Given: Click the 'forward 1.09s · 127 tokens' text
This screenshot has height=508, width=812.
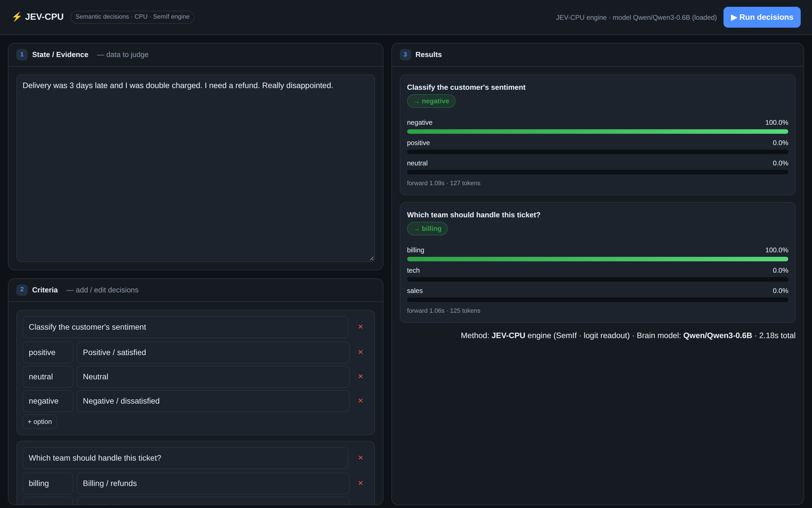Looking at the screenshot, I should point(443,183).
